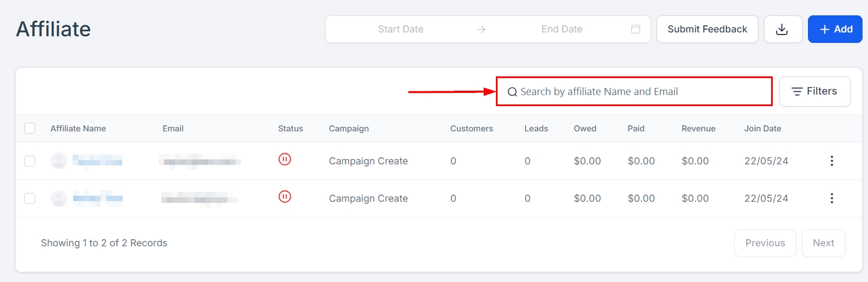This screenshot has height=282, width=868.
Task: Click the blue Add button
Action: [835, 29]
